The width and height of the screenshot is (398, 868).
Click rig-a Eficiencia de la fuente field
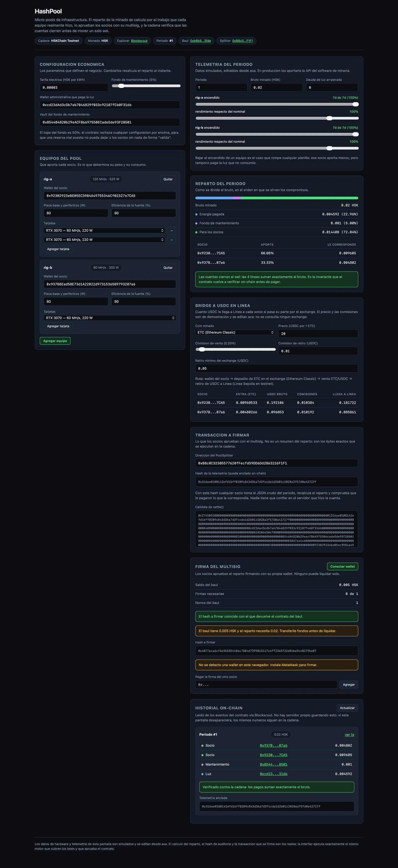point(143,213)
